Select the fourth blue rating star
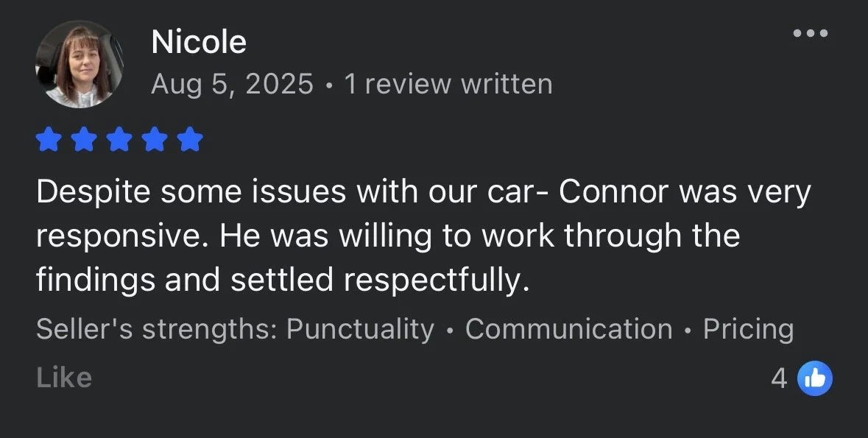 (155, 139)
